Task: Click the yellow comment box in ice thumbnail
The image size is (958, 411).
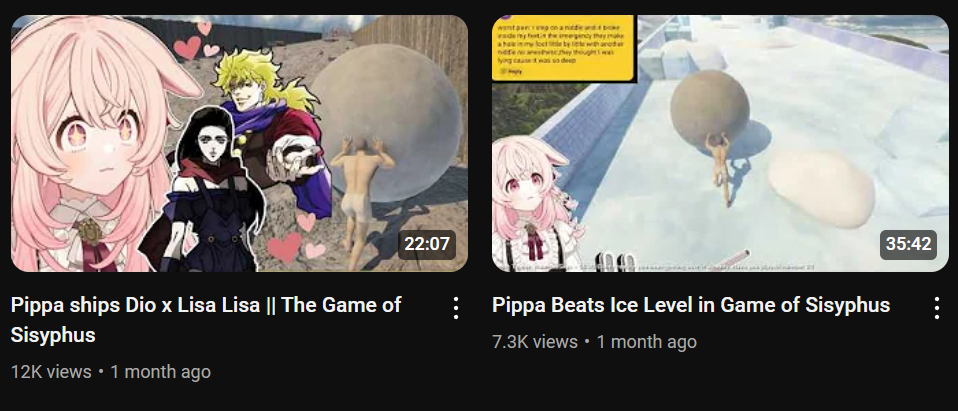Action: click(564, 49)
